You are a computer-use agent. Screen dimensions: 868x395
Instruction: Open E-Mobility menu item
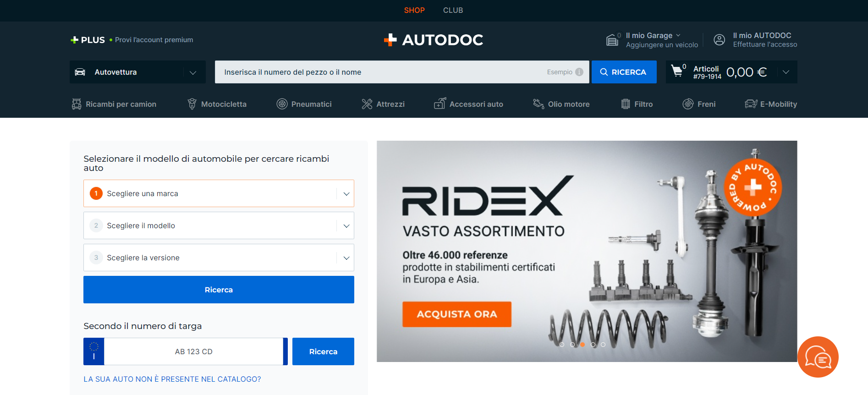771,104
